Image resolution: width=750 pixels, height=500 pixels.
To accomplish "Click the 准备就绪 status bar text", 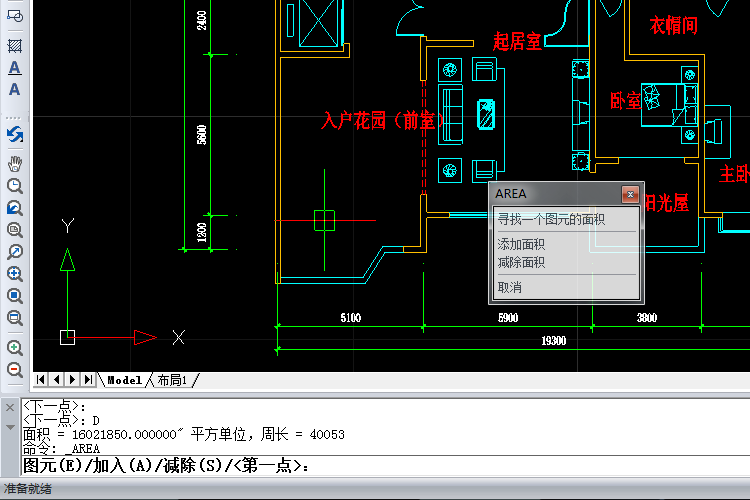I will click(28, 489).
